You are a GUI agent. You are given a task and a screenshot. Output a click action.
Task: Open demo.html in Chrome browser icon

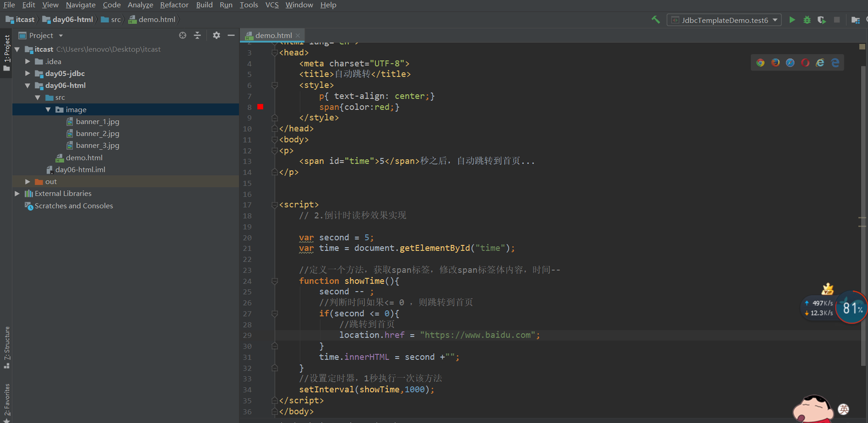coord(760,62)
